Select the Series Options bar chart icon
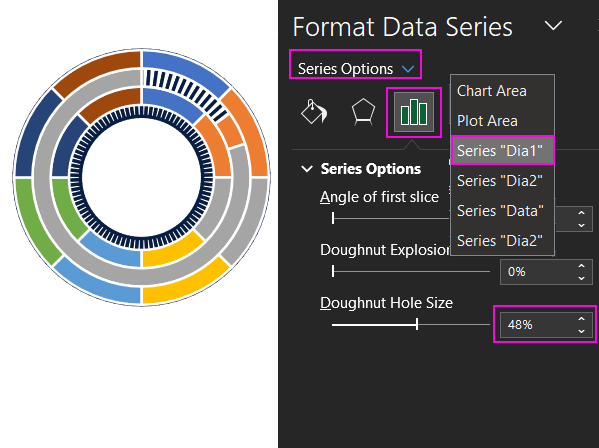Viewport: 599px width, 448px height. pyautogui.click(x=414, y=112)
